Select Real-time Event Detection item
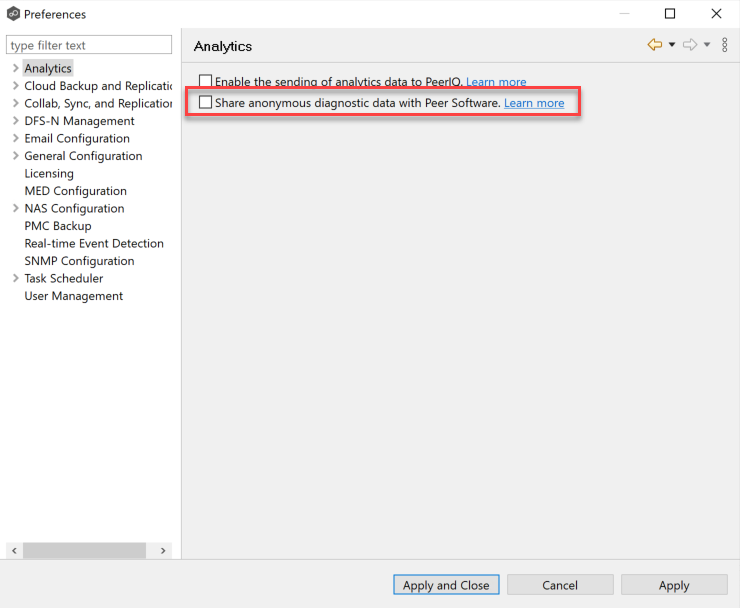This screenshot has height=608, width=740. coord(94,243)
